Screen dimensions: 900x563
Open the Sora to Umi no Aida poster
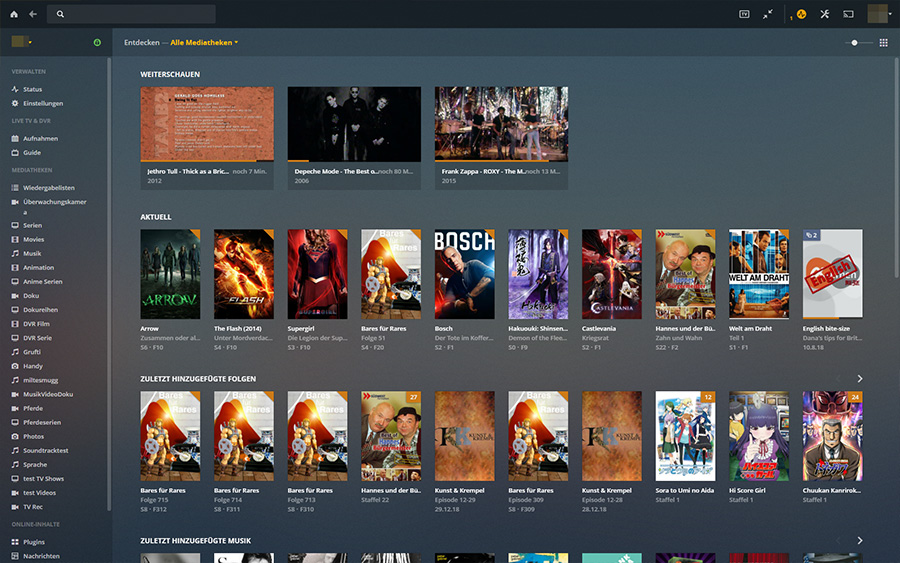(685, 436)
